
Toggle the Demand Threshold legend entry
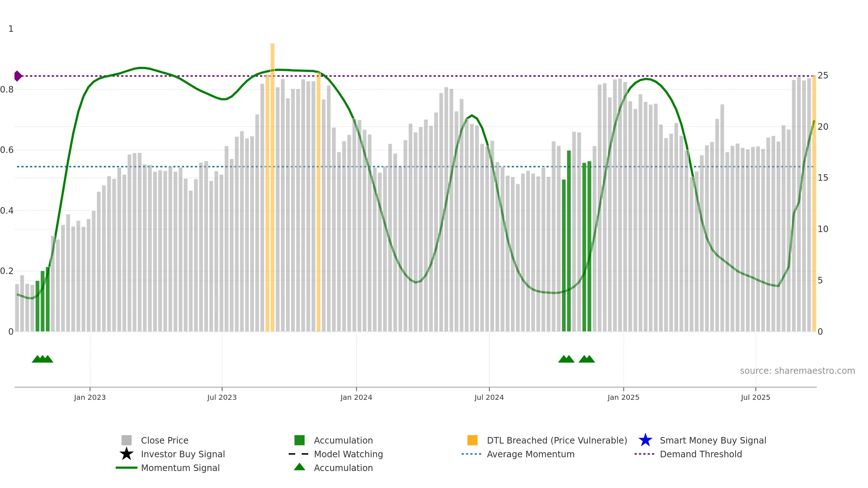[688, 454]
